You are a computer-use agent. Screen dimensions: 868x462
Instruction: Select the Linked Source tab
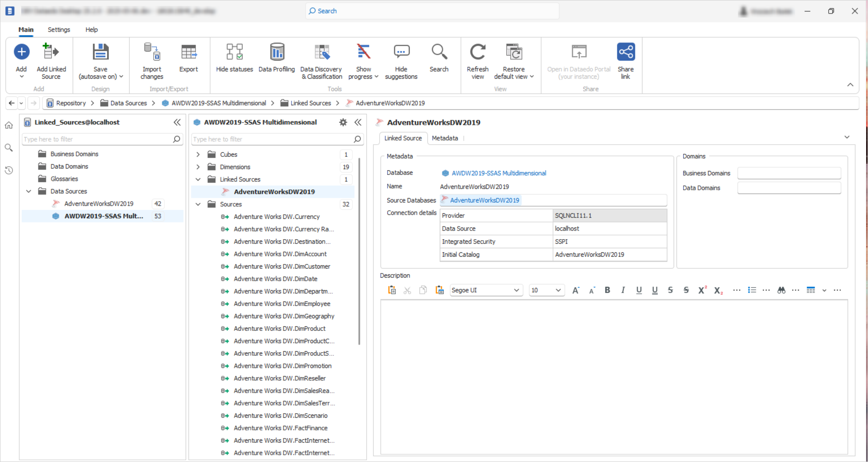(403, 138)
